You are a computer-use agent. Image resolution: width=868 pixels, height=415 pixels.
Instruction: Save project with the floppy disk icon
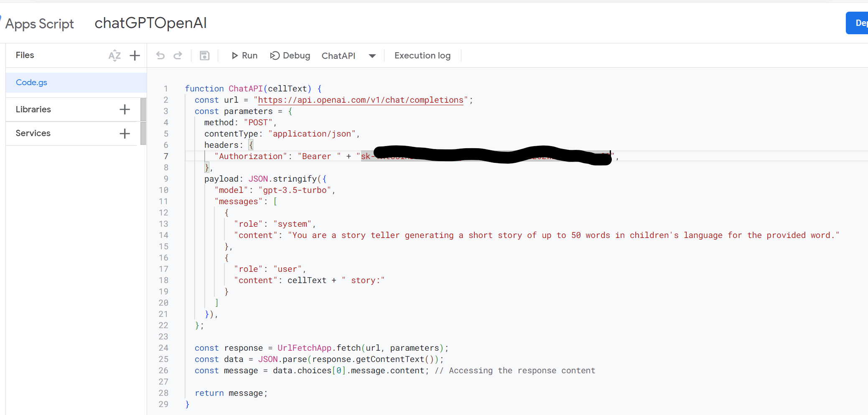coord(204,56)
